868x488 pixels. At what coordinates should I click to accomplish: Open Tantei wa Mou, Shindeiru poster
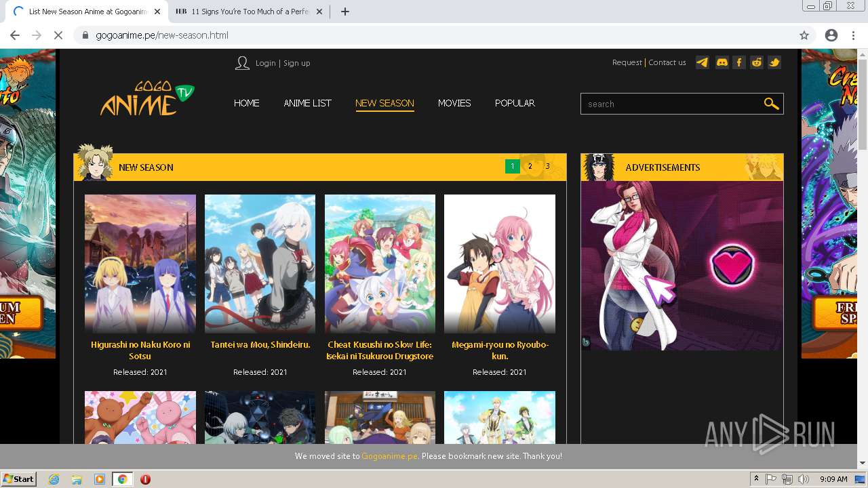(x=260, y=264)
